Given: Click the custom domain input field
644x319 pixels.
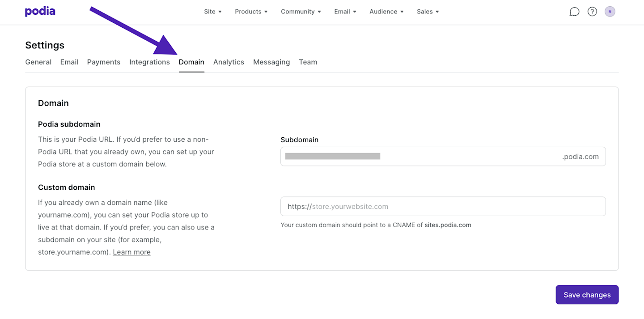Looking at the screenshot, I should (x=443, y=206).
